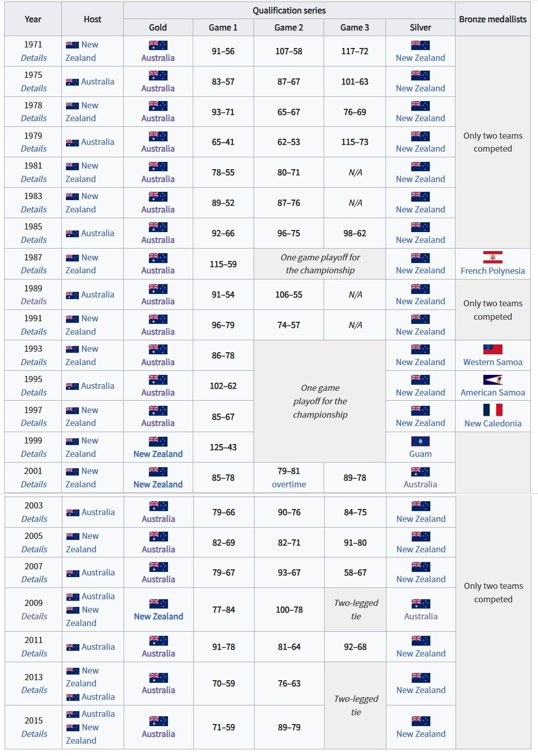Click New Zealand's gold flag in 1999 row
This screenshot has height=756, width=538.
158,441
